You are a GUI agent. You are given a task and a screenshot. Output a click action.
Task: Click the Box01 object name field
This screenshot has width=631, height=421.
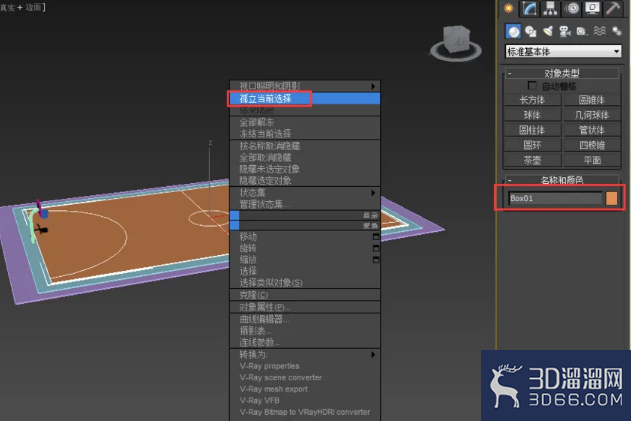(x=555, y=198)
